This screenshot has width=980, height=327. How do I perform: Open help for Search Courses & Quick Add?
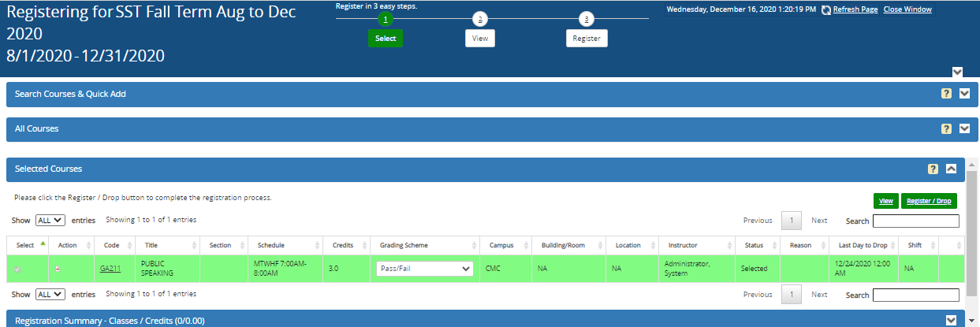click(x=946, y=94)
